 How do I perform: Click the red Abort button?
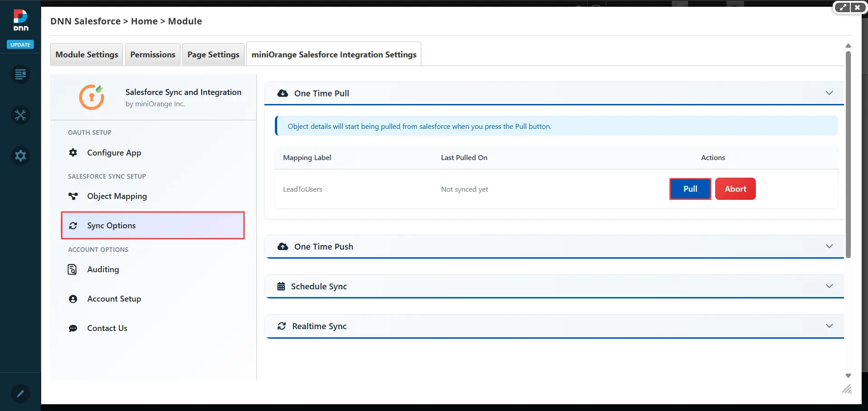[x=736, y=189]
